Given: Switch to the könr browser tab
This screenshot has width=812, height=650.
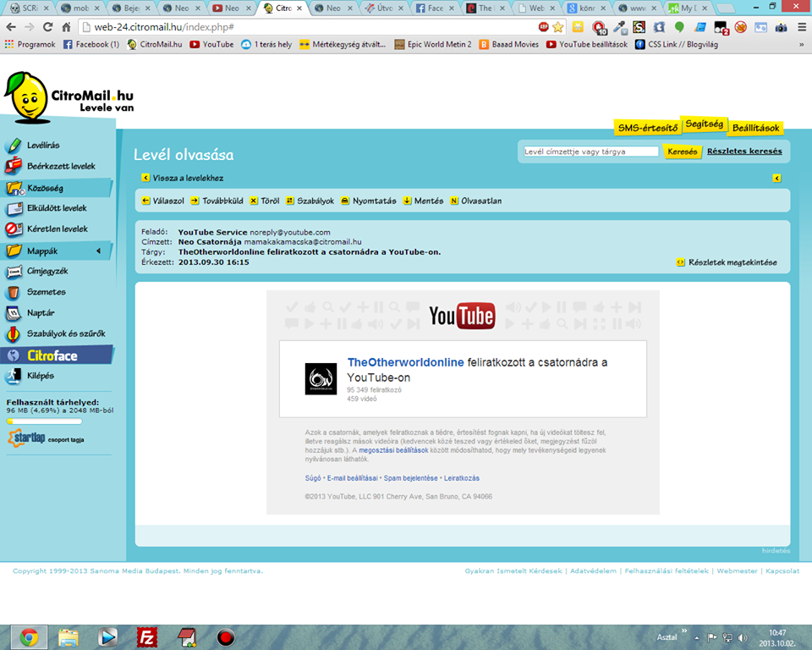Looking at the screenshot, I should [x=589, y=8].
